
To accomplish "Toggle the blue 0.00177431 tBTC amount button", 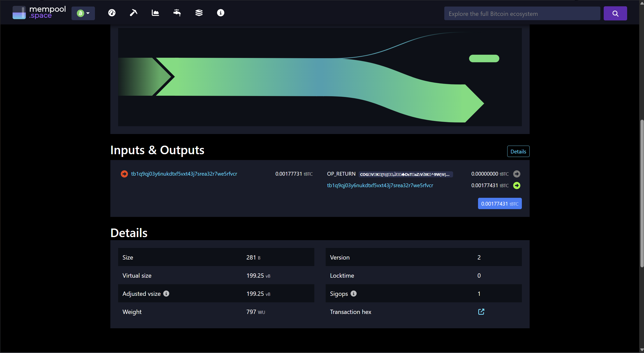I will [x=499, y=204].
